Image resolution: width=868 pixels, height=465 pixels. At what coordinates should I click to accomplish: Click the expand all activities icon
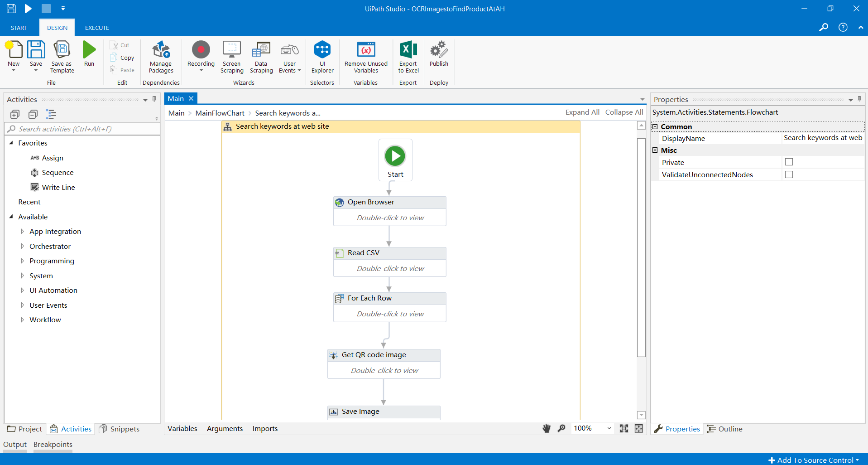pyautogui.click(x=15, y=114)
